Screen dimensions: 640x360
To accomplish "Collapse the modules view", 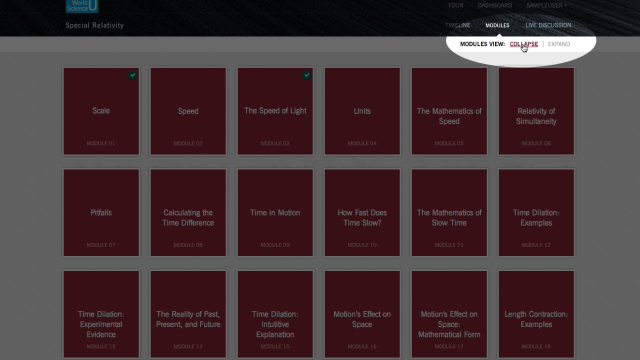I will pos(524,44).
